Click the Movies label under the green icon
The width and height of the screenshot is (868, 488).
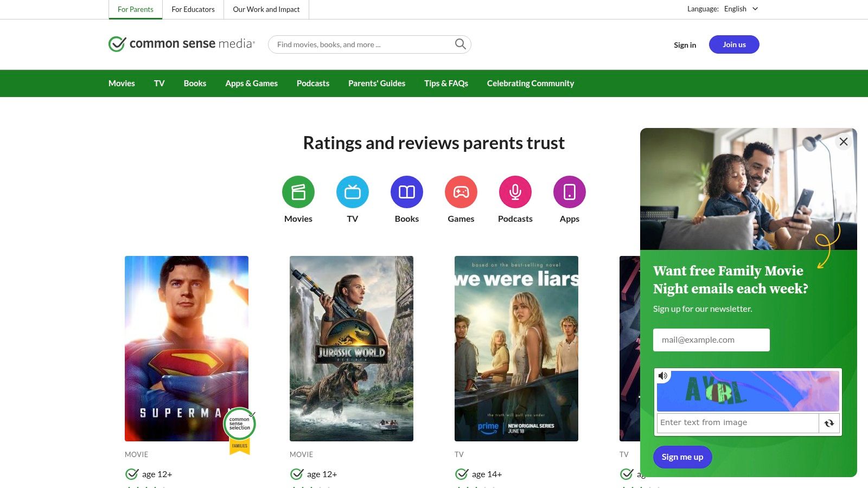point(298,219)
